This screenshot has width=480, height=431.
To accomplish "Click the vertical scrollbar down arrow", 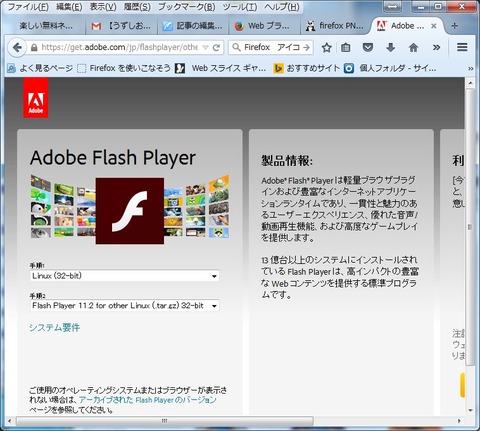I will (470, 410).
